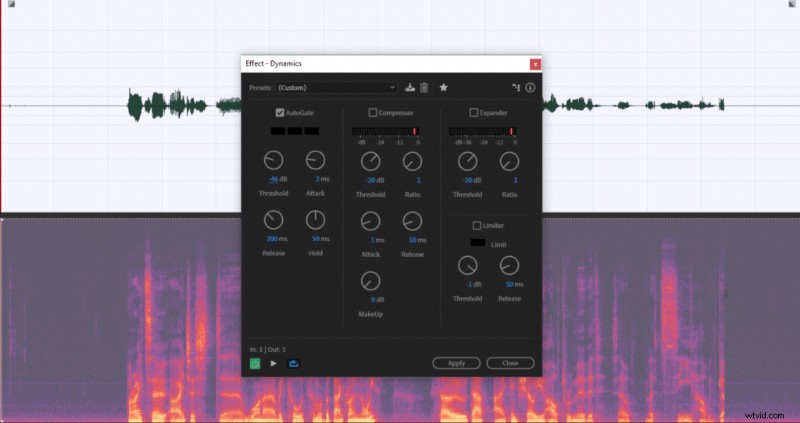Enable the Expander checkbox
This screenshot has height=423, width=800.
473,113
